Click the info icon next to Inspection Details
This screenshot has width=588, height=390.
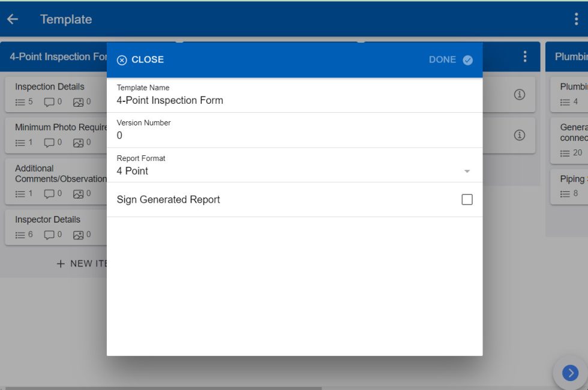tap(519, 94)
